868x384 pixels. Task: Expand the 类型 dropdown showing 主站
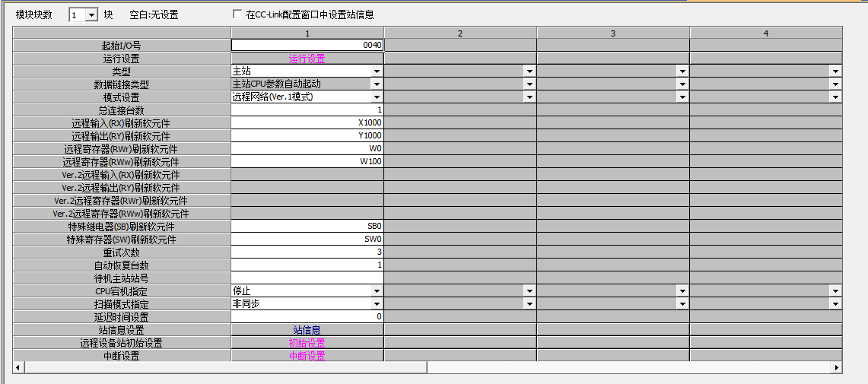(377, 71)
